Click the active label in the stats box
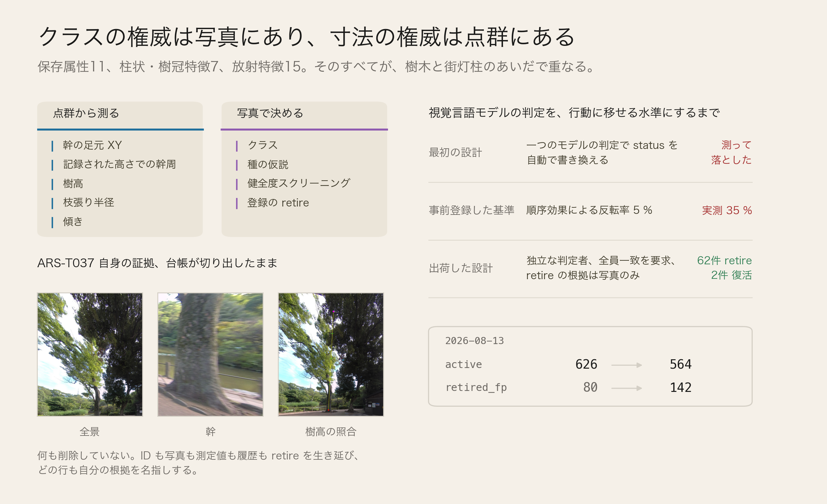Image resolution: width=827 pixels, height=504 pixels. (x=463, y=364)
